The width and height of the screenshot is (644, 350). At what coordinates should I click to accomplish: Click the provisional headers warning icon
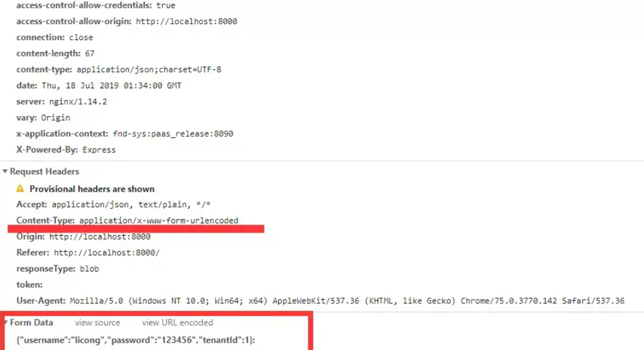[x=20, y=189]
